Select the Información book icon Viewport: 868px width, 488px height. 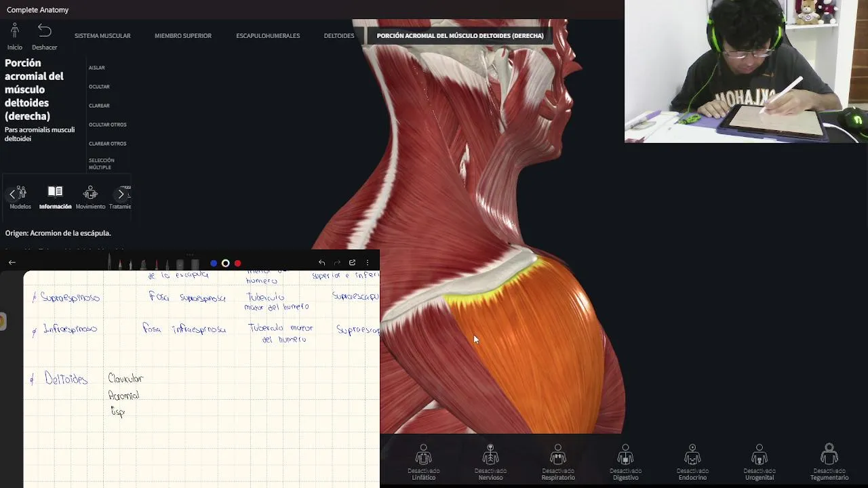[x=55, y=192]
